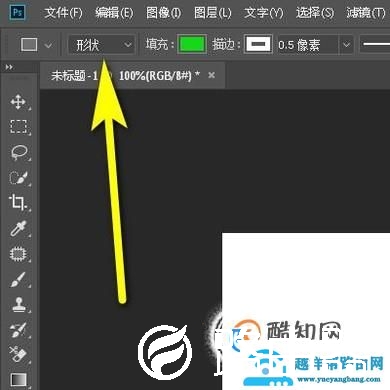The height and width of the screenshot is (390, 390).
Task: Select the Rectangular Marquee tool
Action: [18, 127]
